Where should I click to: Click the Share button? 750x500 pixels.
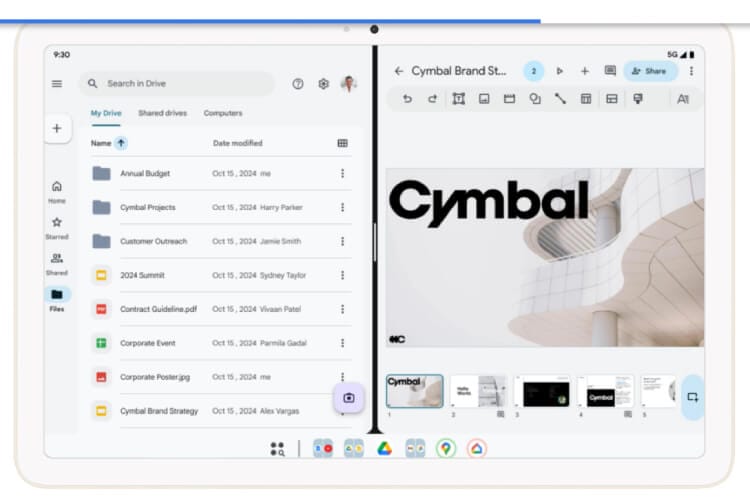(x=650, y=71)
